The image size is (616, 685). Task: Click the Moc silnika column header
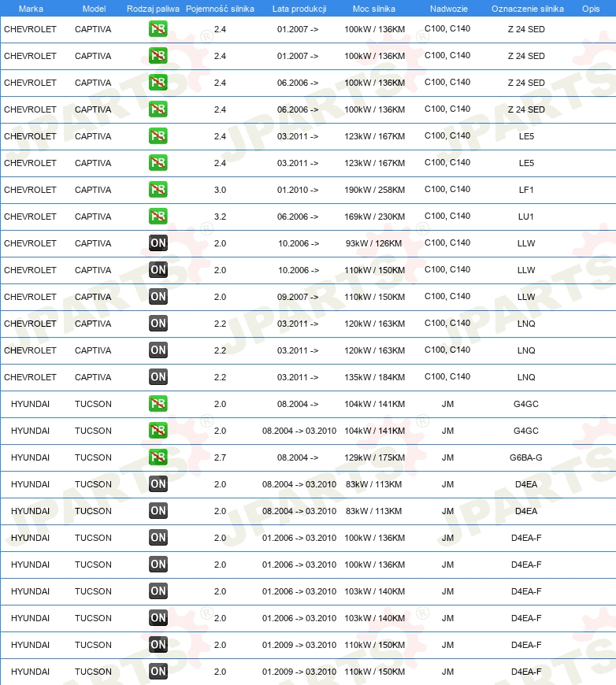374,9
